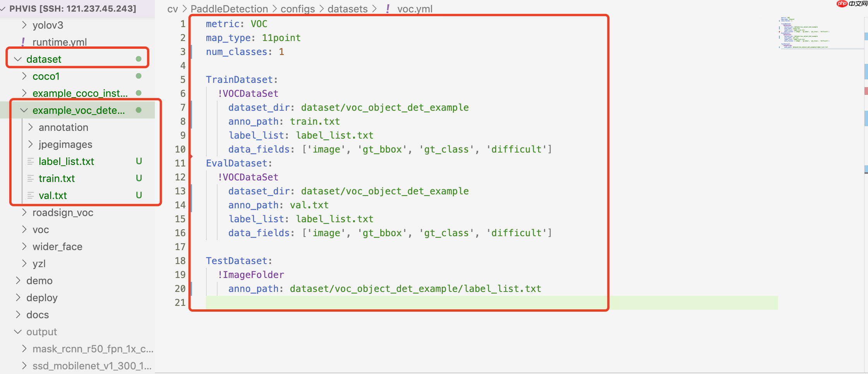Click the file icon next to val.txt

(x=31, y=196)
